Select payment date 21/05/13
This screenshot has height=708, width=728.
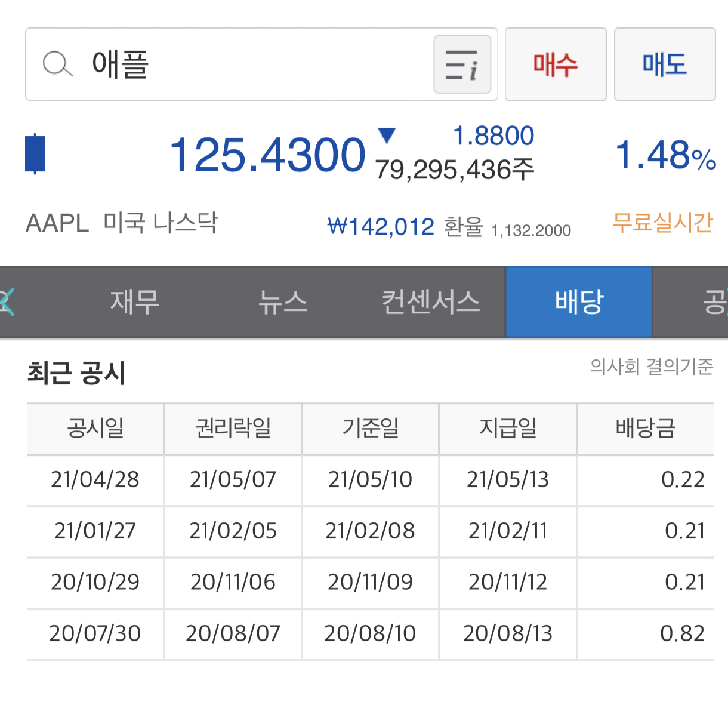pyautogui.click(x=508, y=479)
